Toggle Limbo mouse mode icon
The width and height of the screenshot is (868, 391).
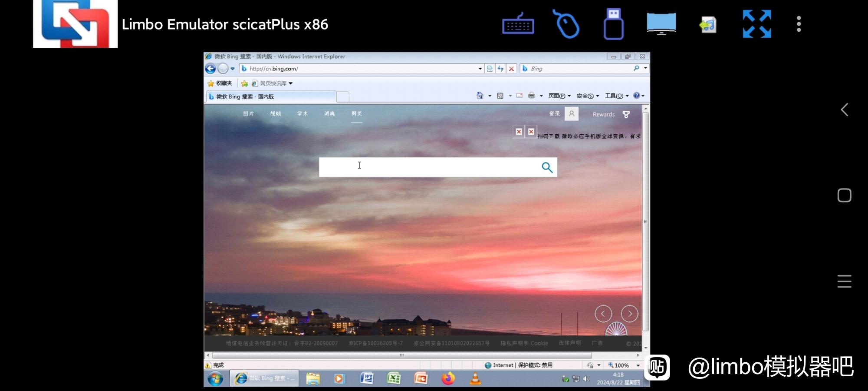coord(566,24)
